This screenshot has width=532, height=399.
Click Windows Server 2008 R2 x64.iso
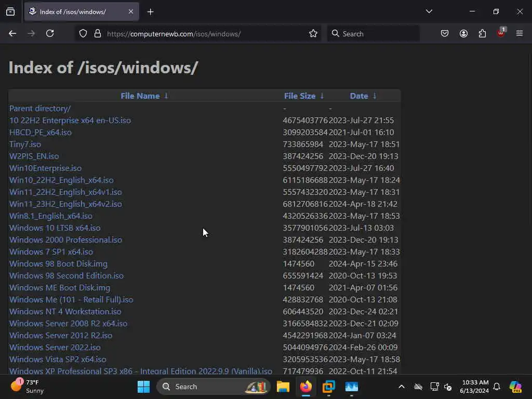coord(68,323)
